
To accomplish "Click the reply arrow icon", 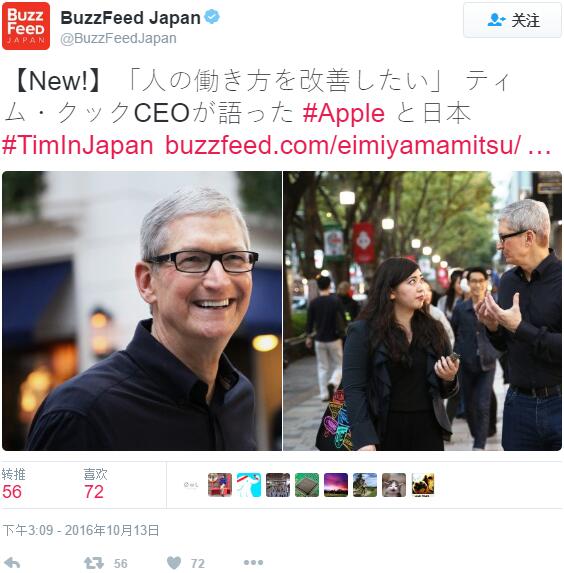I will click(x=12, y=562).
